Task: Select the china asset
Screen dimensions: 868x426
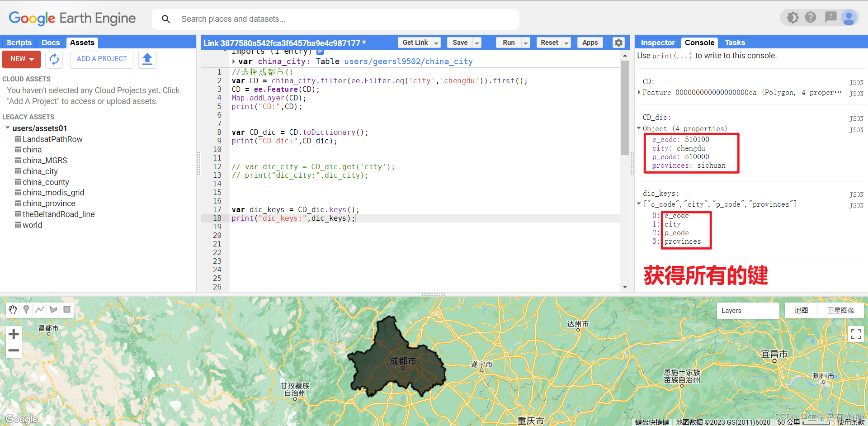Action: [32, 149]
